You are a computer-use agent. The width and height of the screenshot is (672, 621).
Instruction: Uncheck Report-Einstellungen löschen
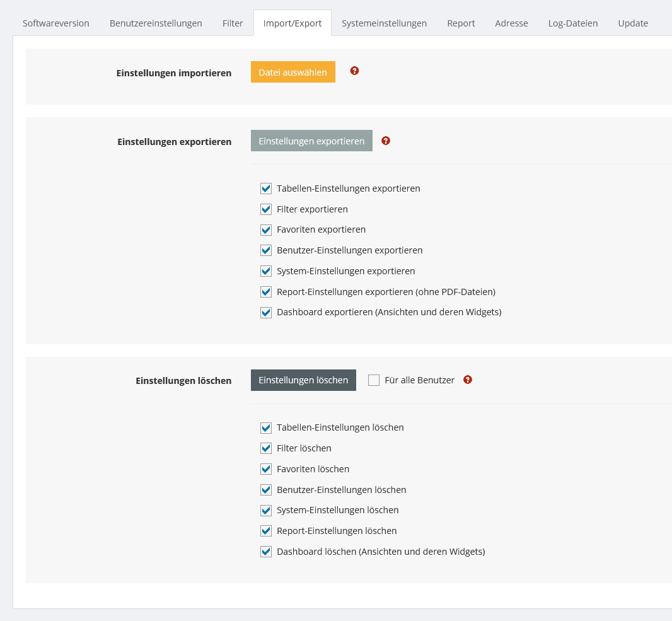pos(266,531)
